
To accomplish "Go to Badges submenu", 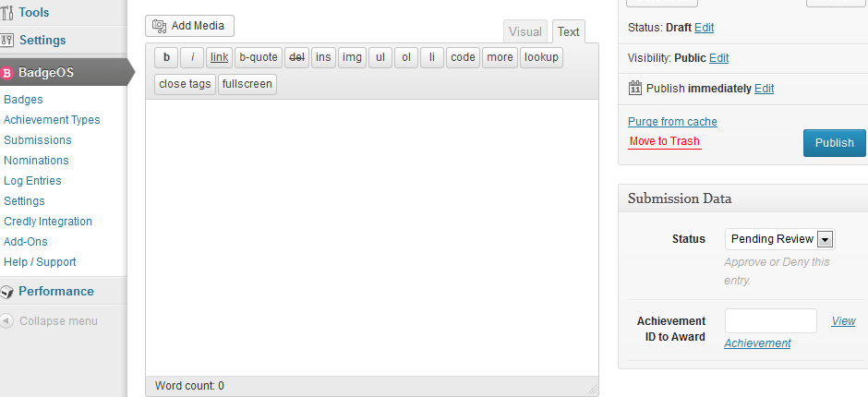I will coord(23,100).
